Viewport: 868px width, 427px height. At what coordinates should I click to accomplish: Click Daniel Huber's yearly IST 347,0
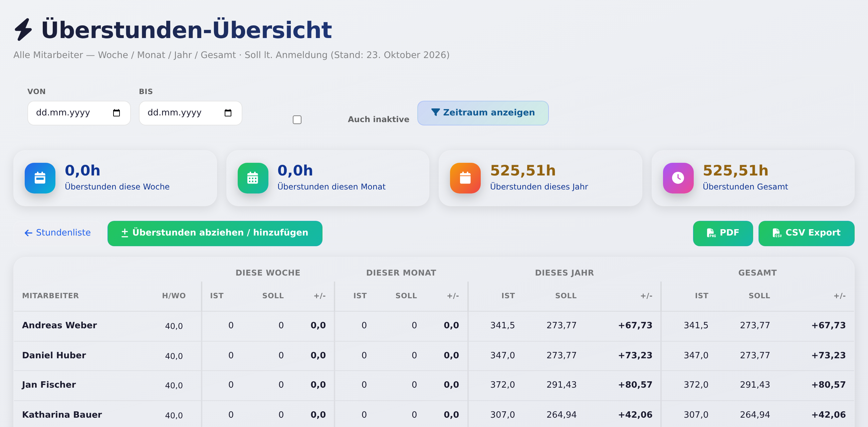pyautogui.click(x=502, y=355)
